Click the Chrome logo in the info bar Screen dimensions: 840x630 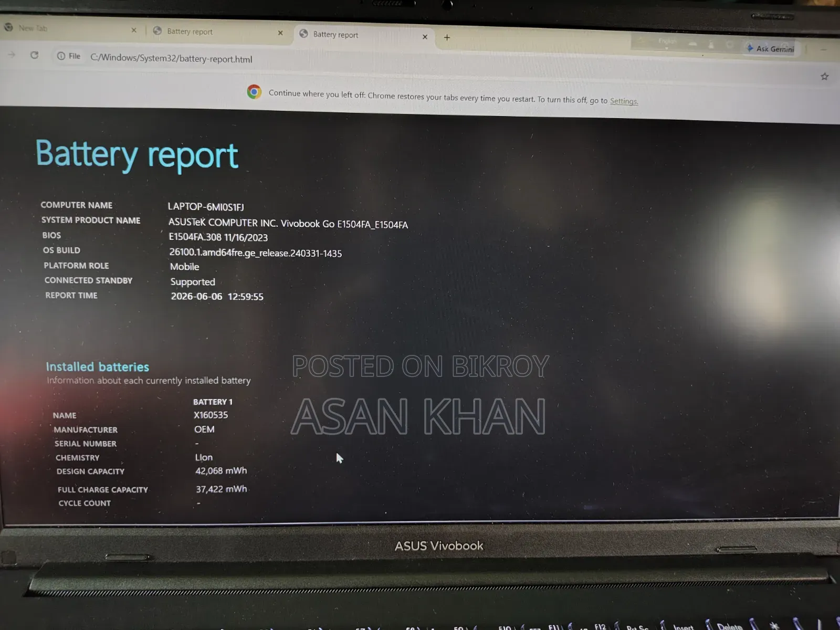pos(254,92)
